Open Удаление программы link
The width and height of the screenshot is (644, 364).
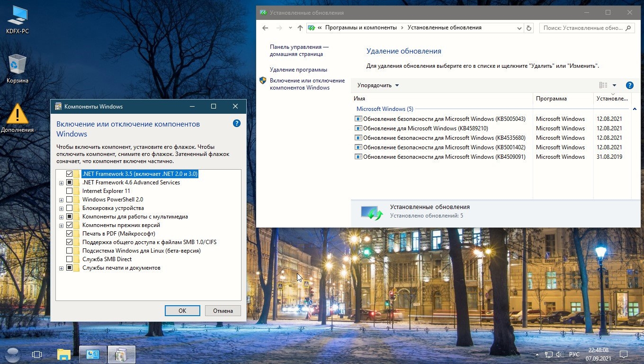point(298,70)
